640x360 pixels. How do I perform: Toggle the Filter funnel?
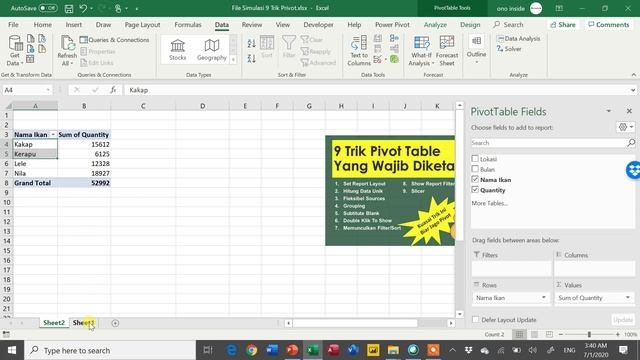(x=289, y=47)
